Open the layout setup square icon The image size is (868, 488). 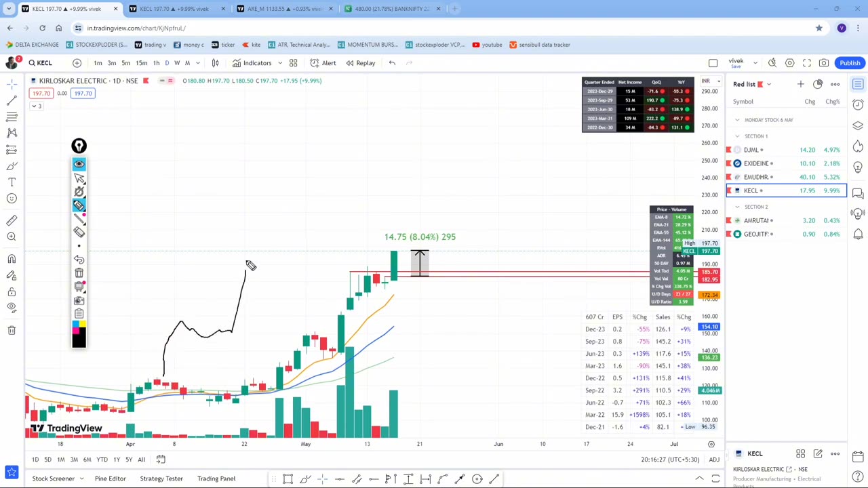(x=713, y=63)
